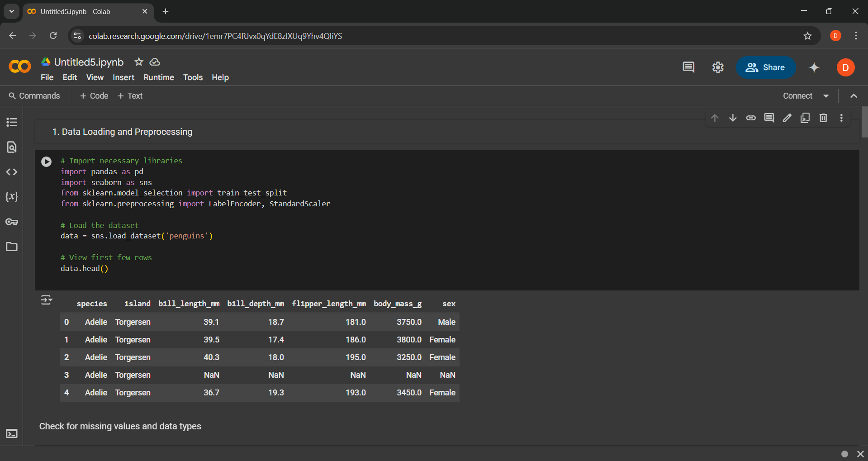Open the files folder icon

tap(12, 247)
